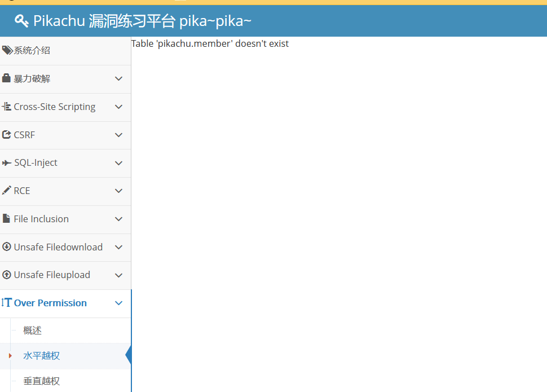Select the 水平越权 submenu item
547x392 pixels.
(65, 356)
